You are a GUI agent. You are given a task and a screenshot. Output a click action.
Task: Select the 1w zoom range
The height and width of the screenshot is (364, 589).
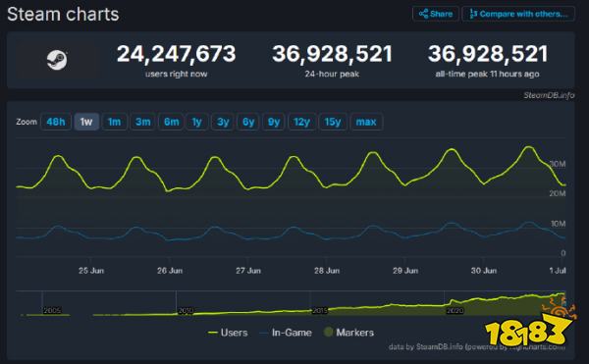86,122
